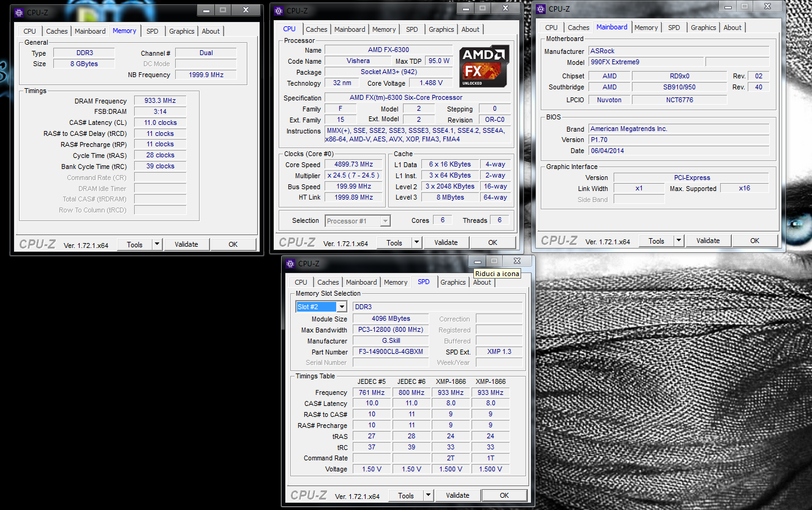Click the 990FX Extreme9 model field
The image size is (812, 510).
(645, 62)
